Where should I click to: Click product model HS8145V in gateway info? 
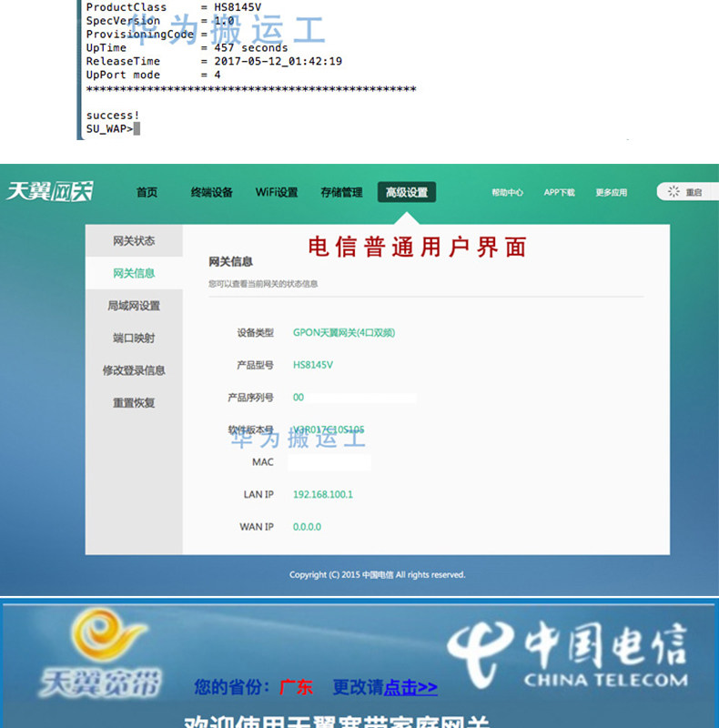point(312,365)
